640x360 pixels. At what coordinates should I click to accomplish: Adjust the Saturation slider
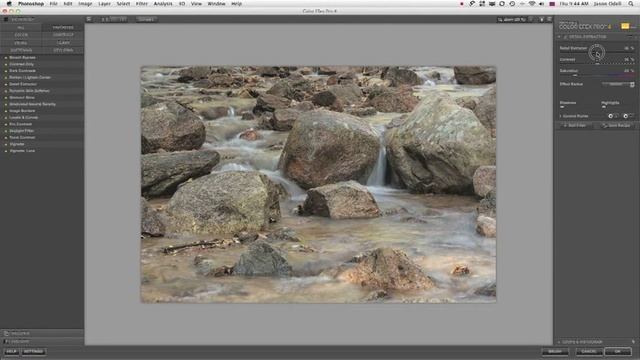[597, 75]
